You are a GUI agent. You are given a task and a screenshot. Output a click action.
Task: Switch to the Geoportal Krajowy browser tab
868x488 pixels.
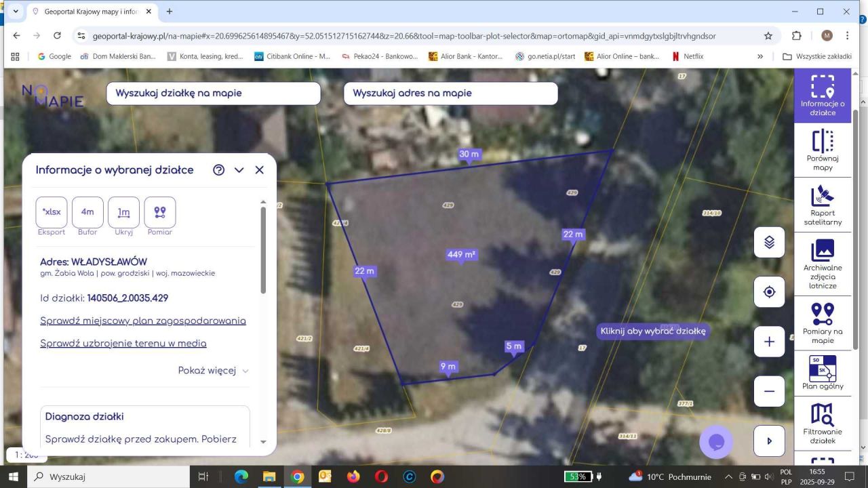(91, 12)
